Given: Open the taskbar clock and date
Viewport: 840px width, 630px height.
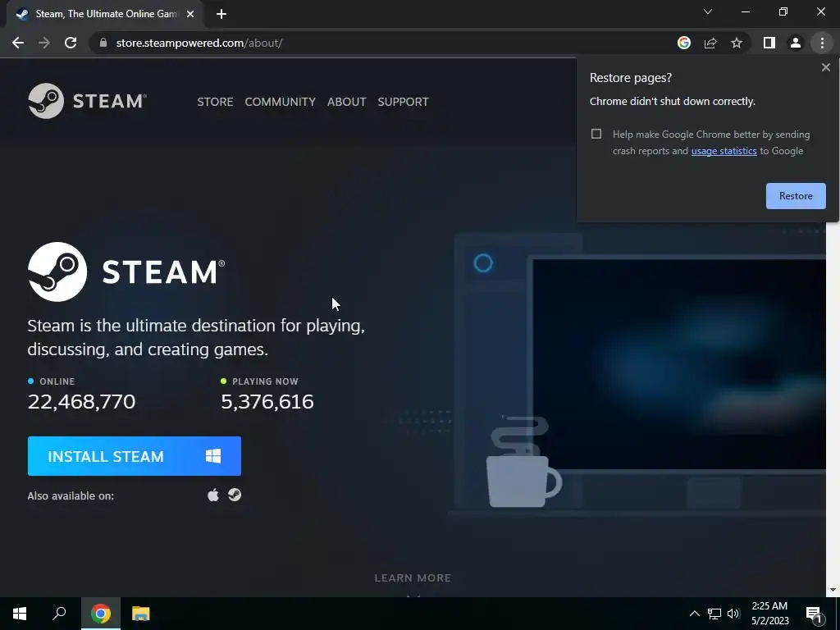Looking at the screenshot, I should 769,614.
